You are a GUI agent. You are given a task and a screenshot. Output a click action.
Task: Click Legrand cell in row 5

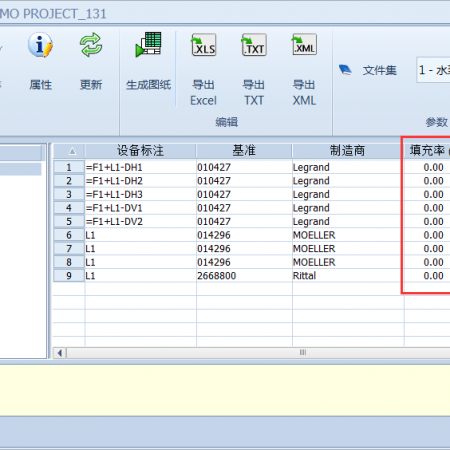click(x=348, y=222)
